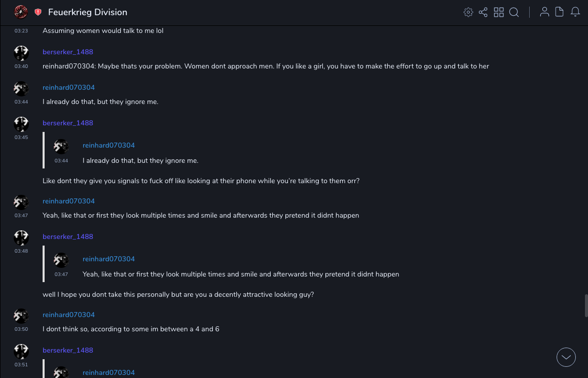Viewport: 588px width, 378px height.
Task: Click the document file icon
Action: (560, 12)
